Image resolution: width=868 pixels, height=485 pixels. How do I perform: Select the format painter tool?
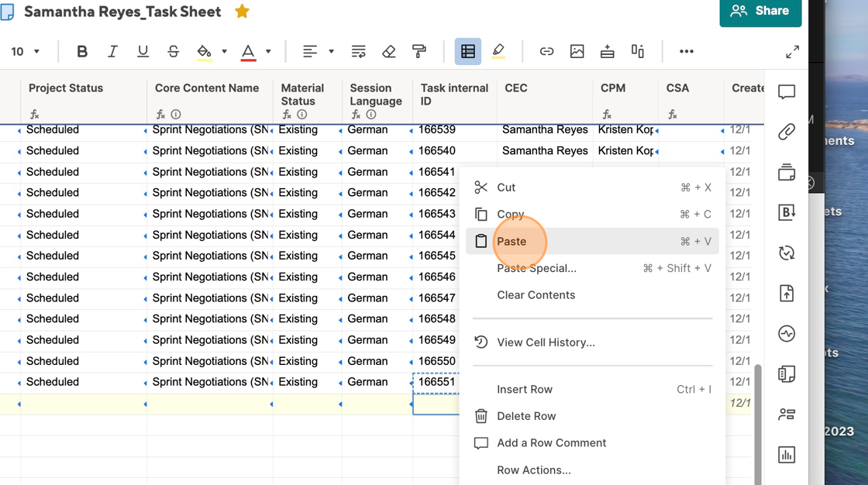[419, 51]
